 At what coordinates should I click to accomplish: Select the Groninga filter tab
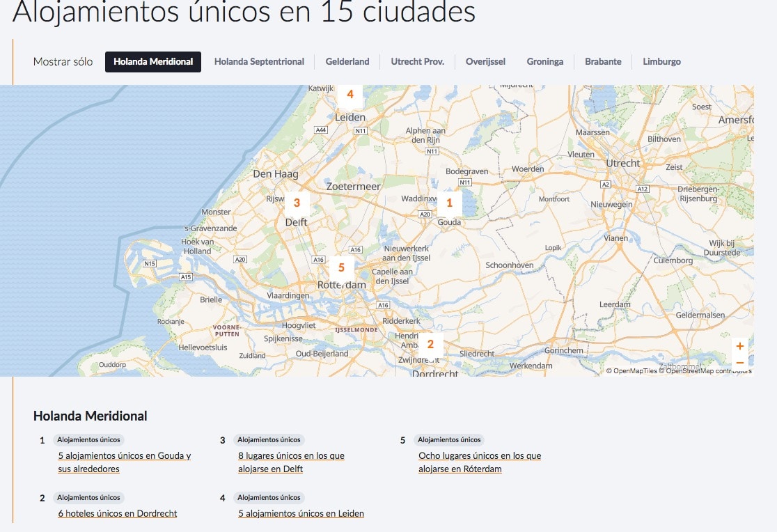[x=545, y=62]
